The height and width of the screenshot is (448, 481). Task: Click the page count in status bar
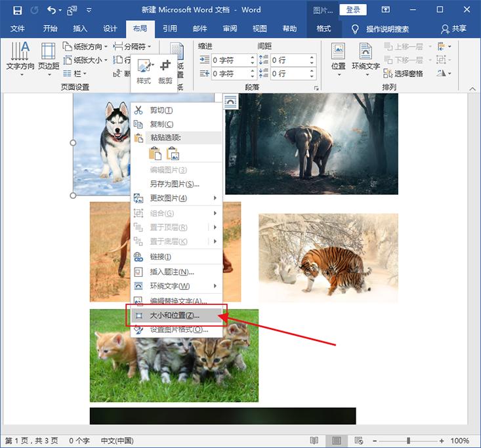[31, 441]
